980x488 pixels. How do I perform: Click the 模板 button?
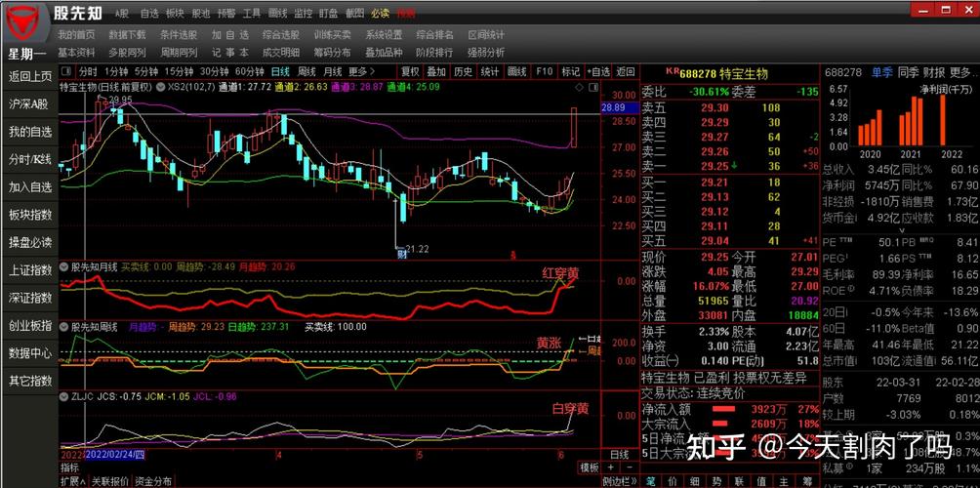[590, 468]
